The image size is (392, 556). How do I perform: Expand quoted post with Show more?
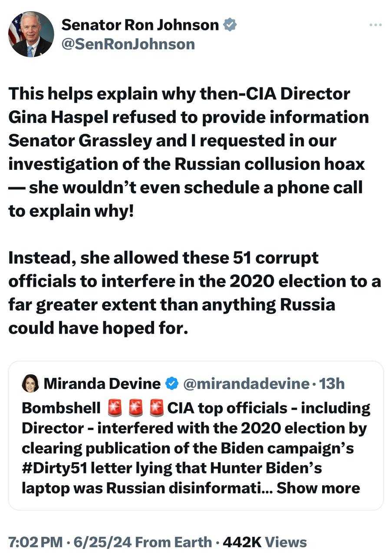(318, 488)
